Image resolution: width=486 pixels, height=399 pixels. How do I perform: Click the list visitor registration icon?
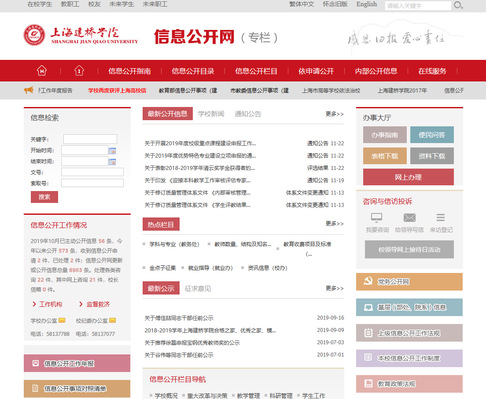pyautogui.click(x=441, y=218)
